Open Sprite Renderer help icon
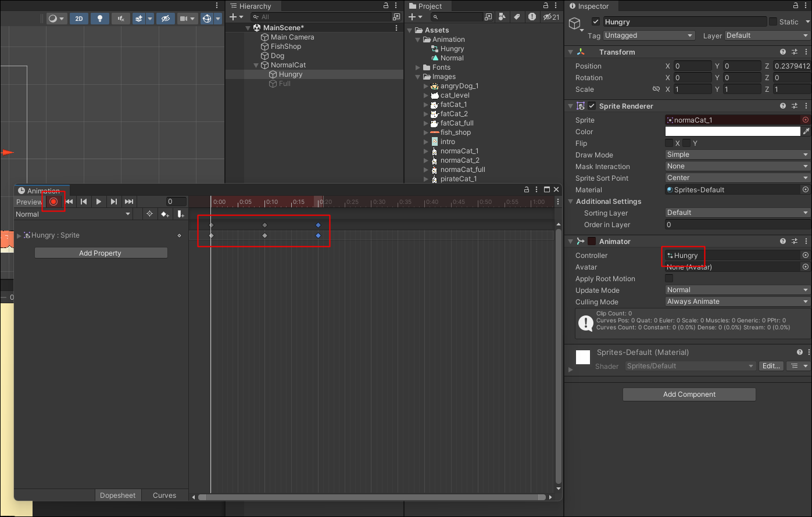 point(783,106)
